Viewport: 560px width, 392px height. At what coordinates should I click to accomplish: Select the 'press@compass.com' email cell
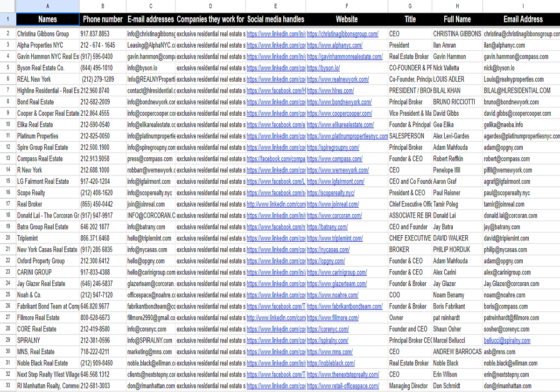click(x=151, y=159)
